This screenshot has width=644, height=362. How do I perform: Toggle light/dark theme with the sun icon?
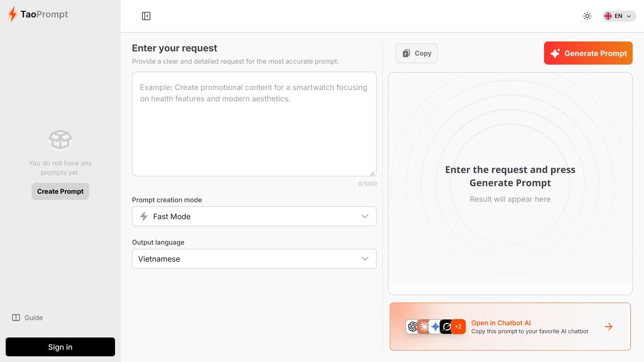587,16
